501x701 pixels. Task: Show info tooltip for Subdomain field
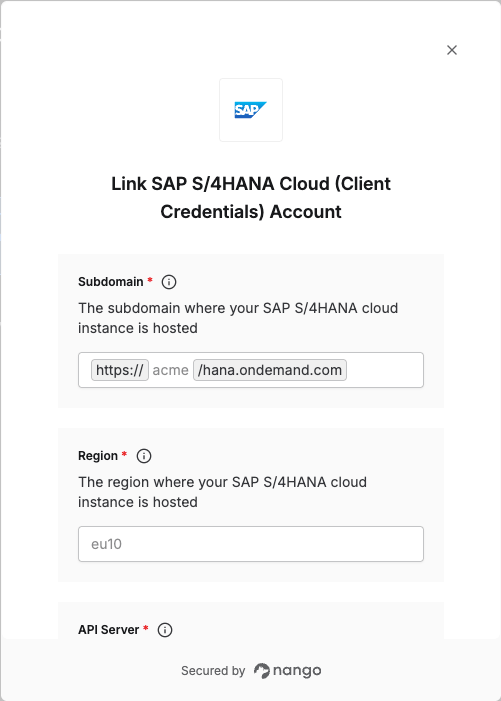[169, 282]
